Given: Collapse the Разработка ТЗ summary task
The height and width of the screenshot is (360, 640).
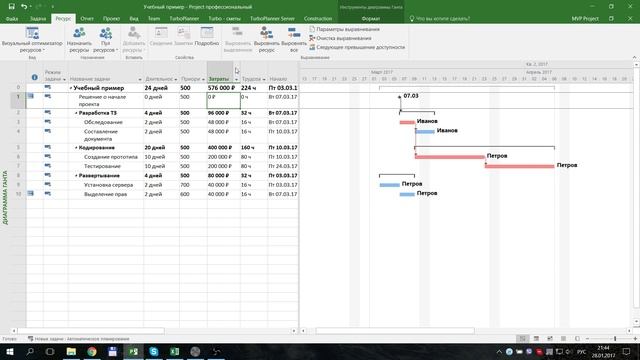Looking at the screenshot, I should [76, 113].
